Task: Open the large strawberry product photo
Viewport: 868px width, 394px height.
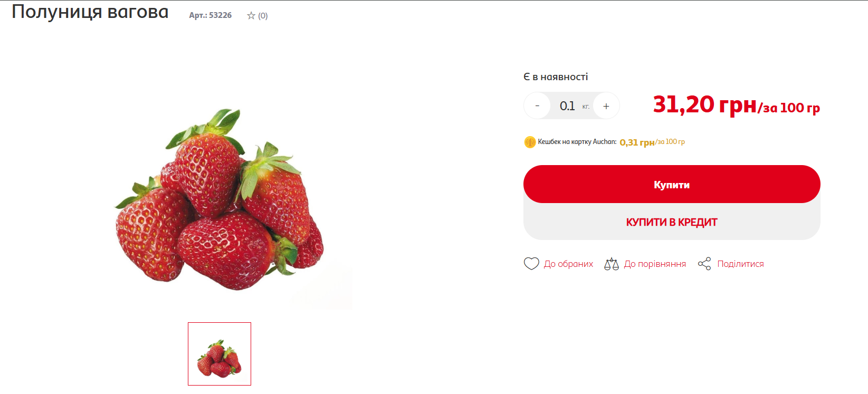Action: (220, 199)
